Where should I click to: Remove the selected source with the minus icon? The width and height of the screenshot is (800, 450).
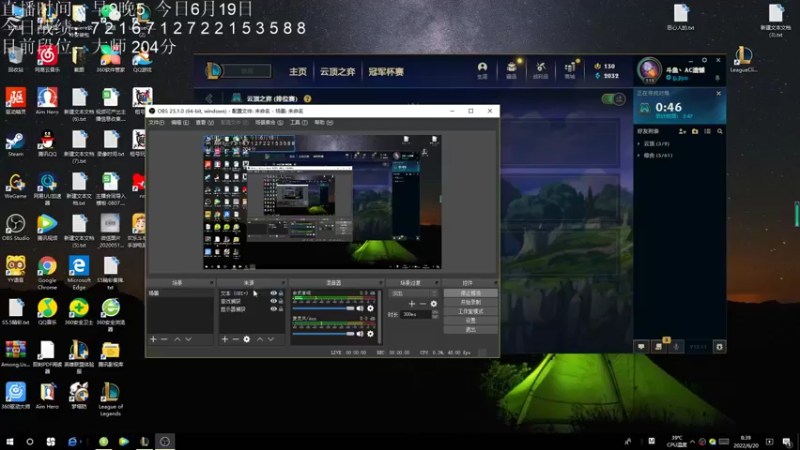236,339
